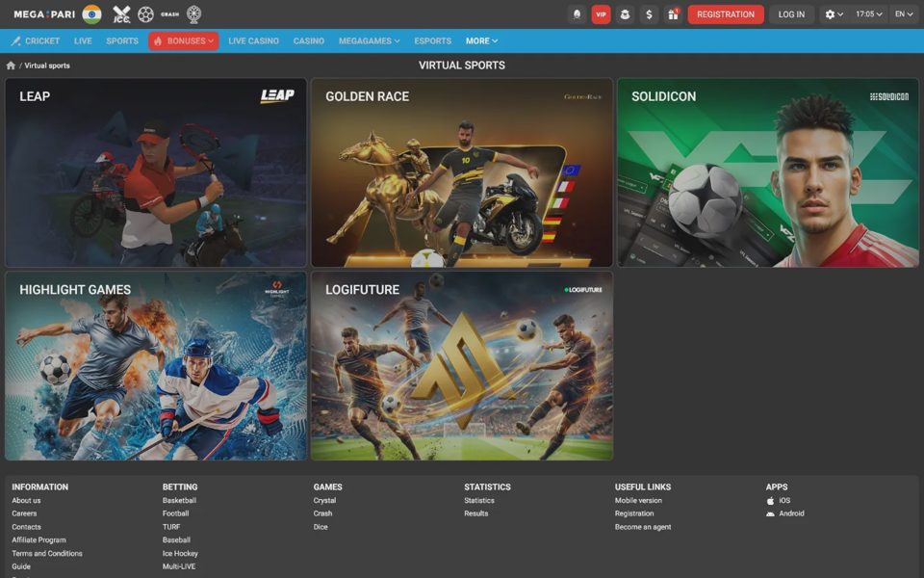Expand the Megagames menu
The image size is (924, 578).
pyautogui.click(x=369, y=40)
